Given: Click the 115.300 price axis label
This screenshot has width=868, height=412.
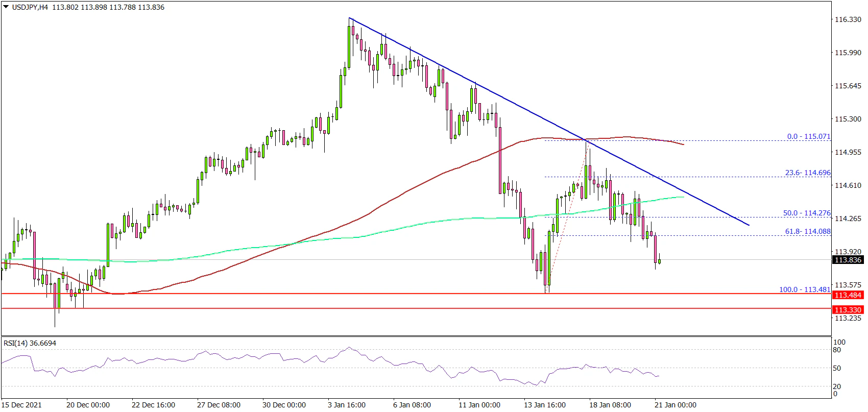Looking at the screenshot, I should coord(848,119).
